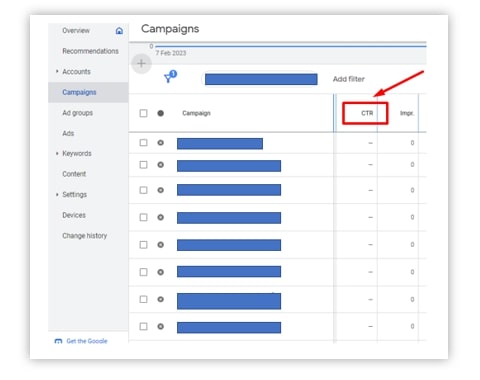The width and height of the screenshot is (480, 380).
Task: Open the applied filter chip
Action: click(261, 79)
